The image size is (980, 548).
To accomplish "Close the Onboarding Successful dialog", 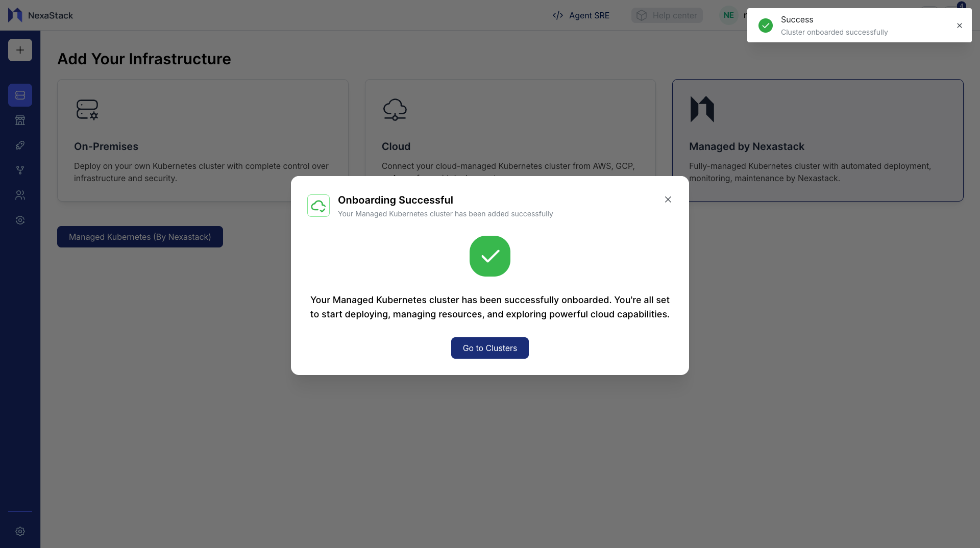I will 668,199.
